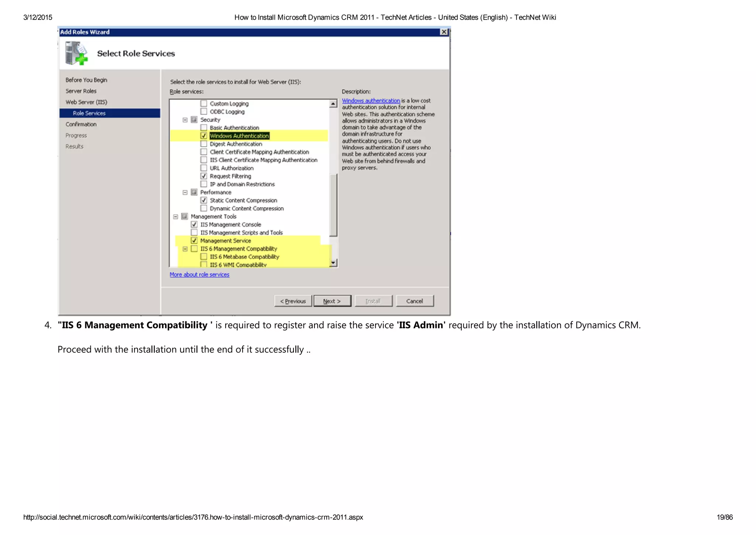The height and width of the screenshot is (535, 756).
Task: Go to Server Roles step
Action: point(81,91)
